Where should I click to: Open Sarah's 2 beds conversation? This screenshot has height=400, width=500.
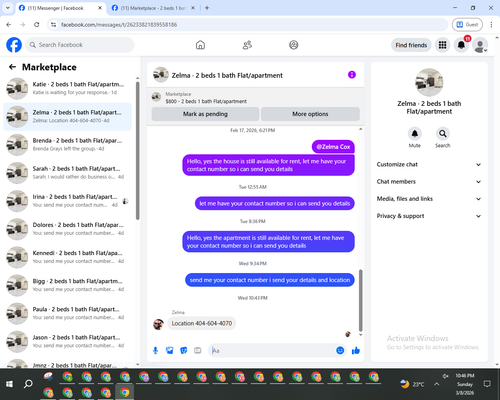click(67, 173)
